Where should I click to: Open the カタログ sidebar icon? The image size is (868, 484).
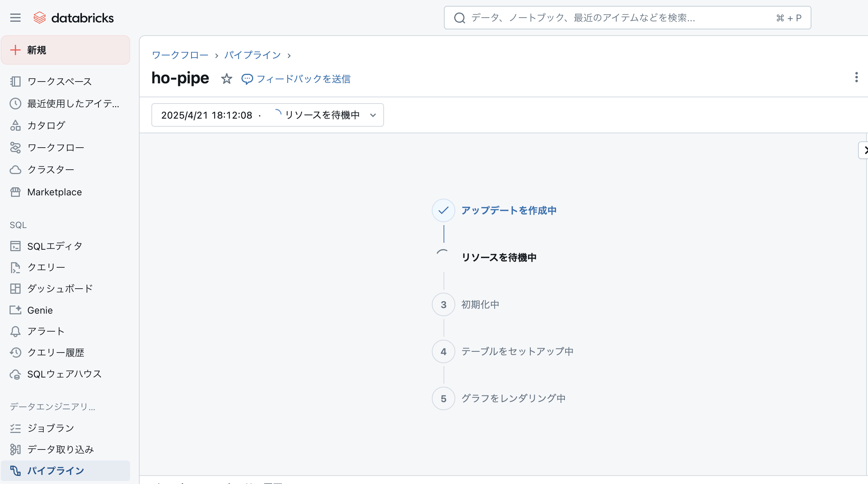[x=15, y=125]
